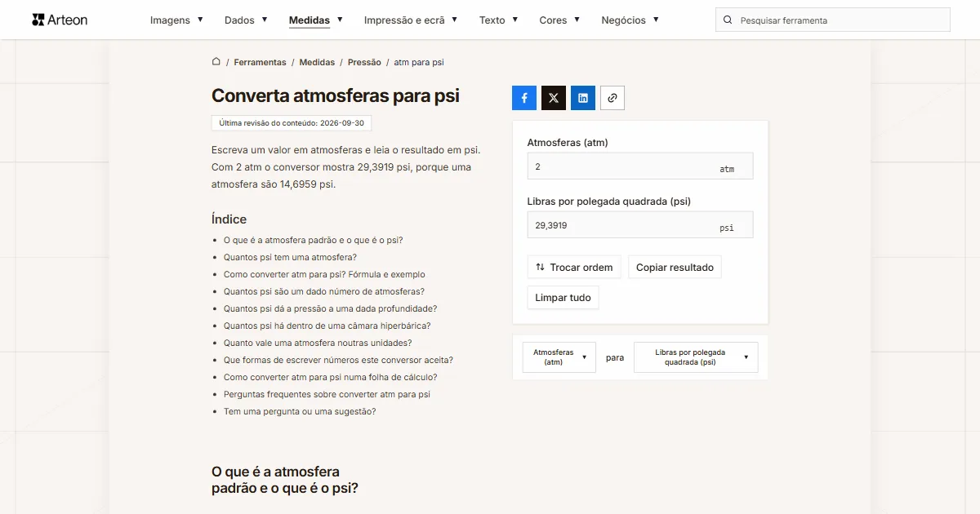This screenshot has width=980, height=514.
Task: Share the page on Facebook
Action: tap(524, 98)
